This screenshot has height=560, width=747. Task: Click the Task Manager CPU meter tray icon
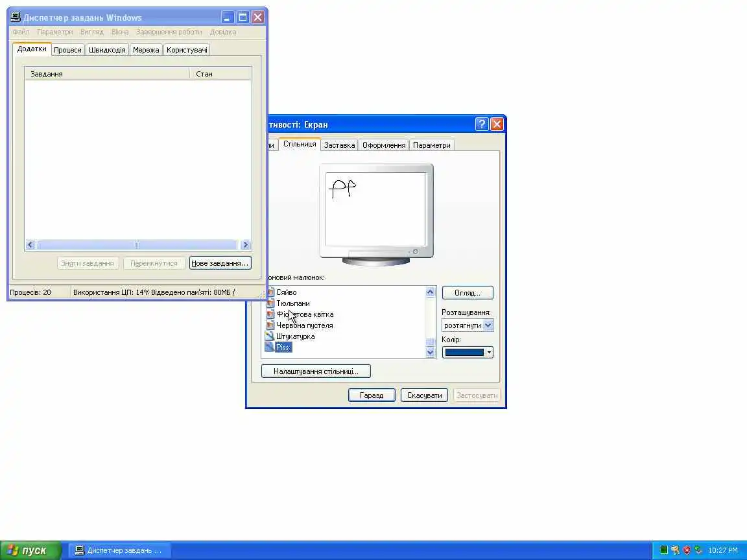click(663, 550)
